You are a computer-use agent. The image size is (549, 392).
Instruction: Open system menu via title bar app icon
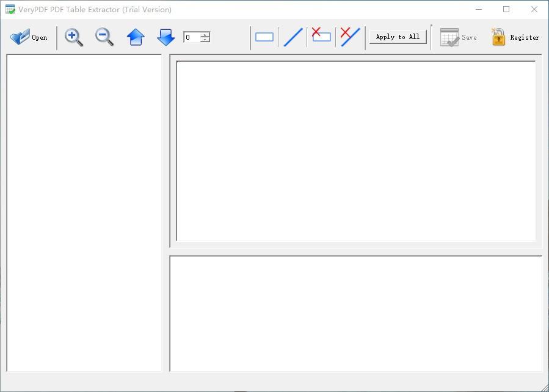point(10,9)
